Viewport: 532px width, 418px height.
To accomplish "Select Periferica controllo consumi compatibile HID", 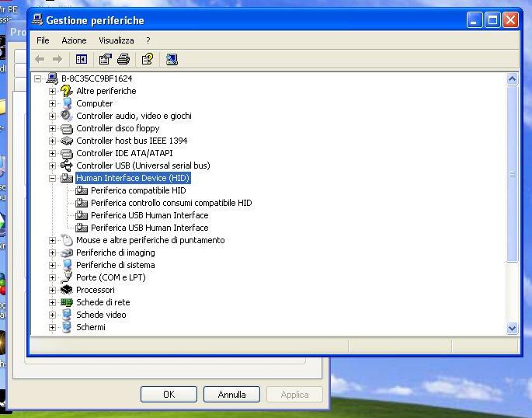I will click(171, 203).
